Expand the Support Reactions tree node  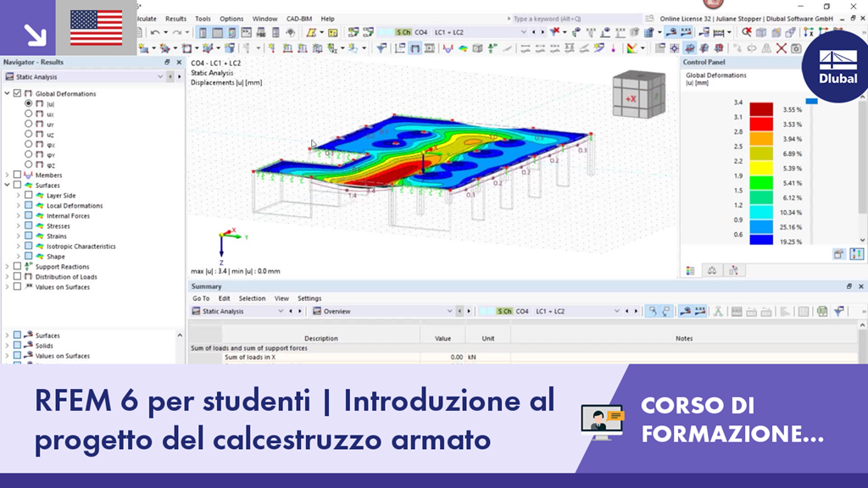click(7, 267)
